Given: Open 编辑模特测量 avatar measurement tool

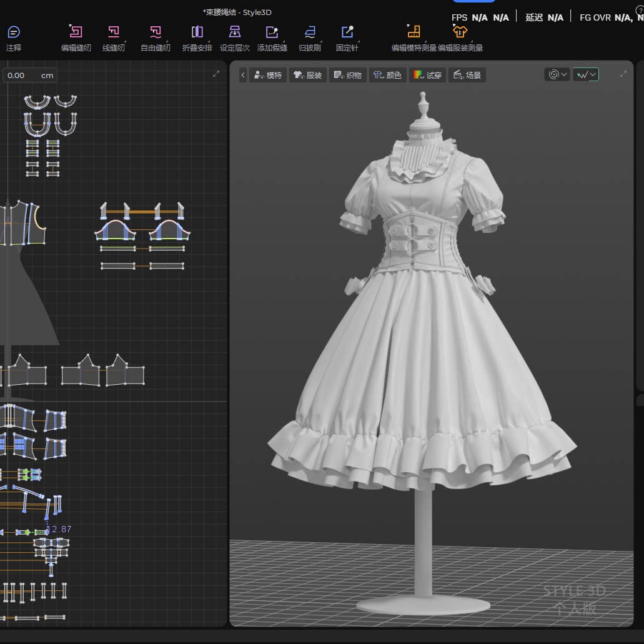Looking at the screenshot, I should point(414,37).
